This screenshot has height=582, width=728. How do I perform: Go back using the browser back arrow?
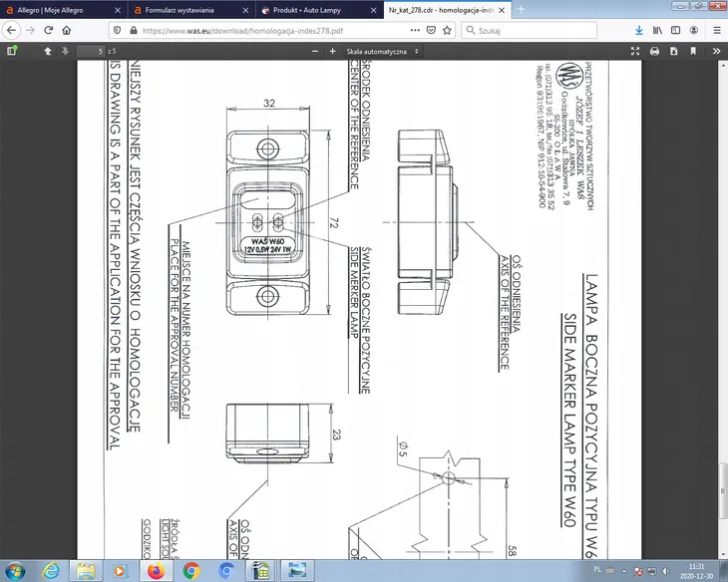click(12, 30)
